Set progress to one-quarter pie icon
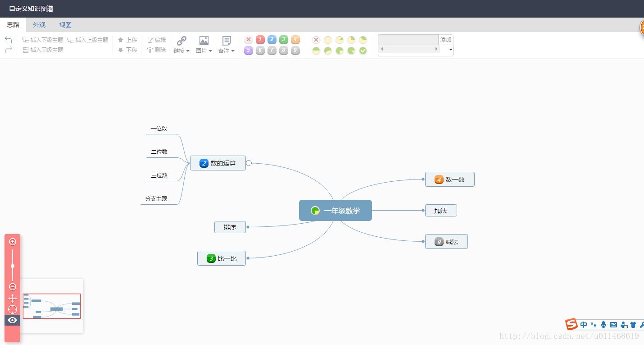Image resolution: width=644 pixels, height=345 pixels. (351, 40)
